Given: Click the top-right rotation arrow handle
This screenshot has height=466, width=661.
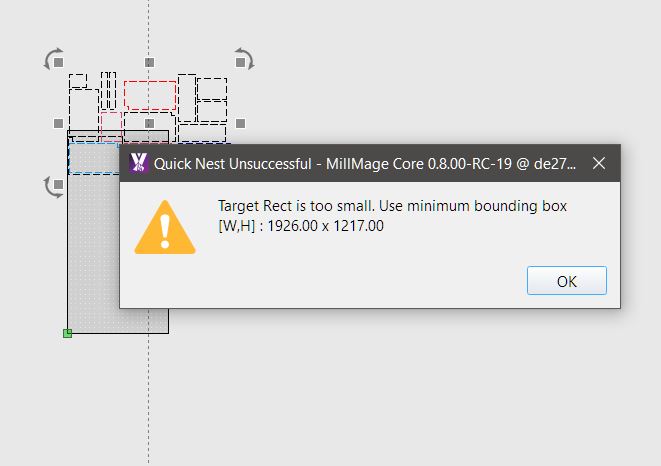Looking at the screenshot, I should 247,58.
